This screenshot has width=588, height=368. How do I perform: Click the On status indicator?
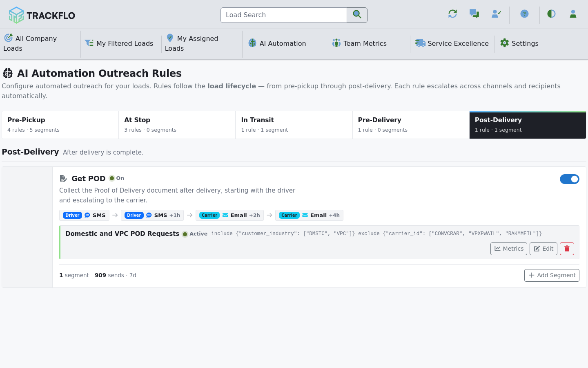click(116, 178)
